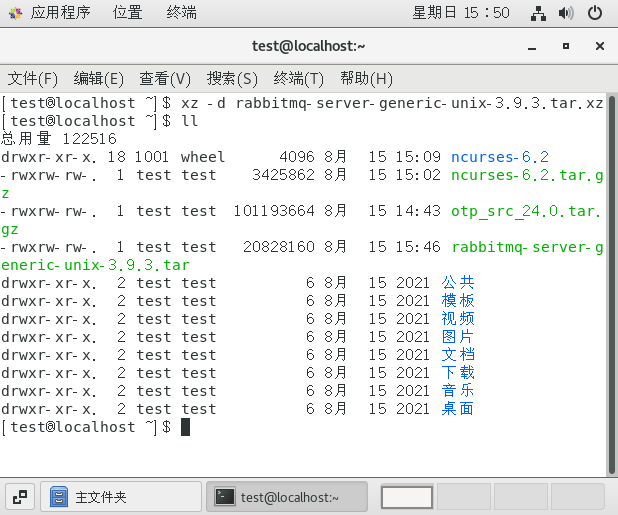Image resolution: width=618 pixels, height=515 pixels.
Task: Select test@localhost:~ taskbar button
Action: [x=287, y=497]
